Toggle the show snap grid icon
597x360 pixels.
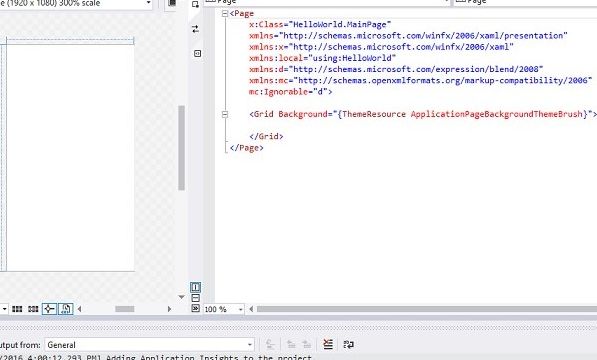17,309
